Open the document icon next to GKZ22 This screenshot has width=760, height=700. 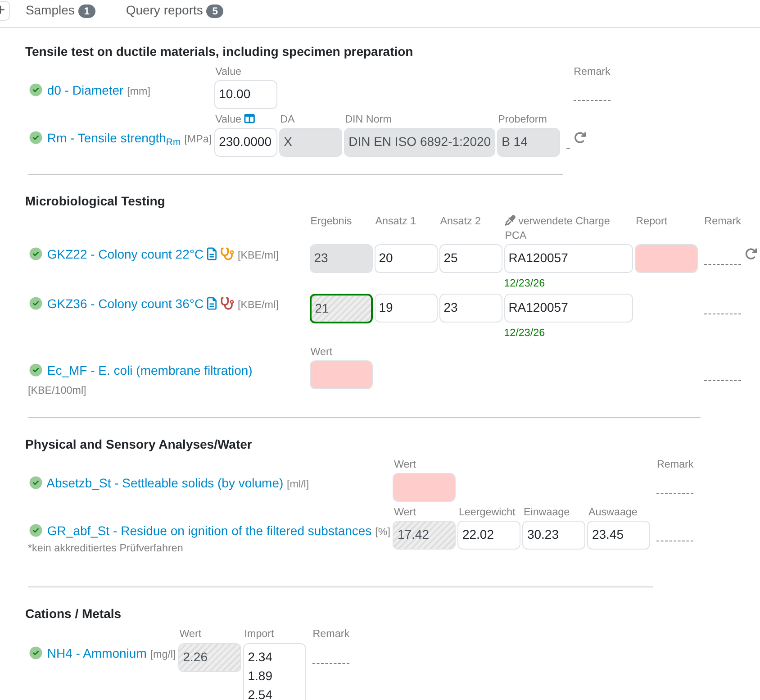tap(212, 254)
